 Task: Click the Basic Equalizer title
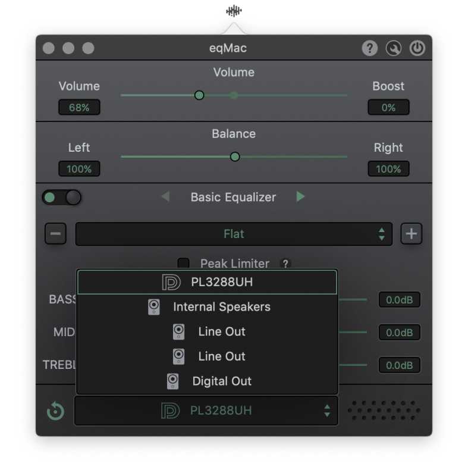[x=233, y=198]
